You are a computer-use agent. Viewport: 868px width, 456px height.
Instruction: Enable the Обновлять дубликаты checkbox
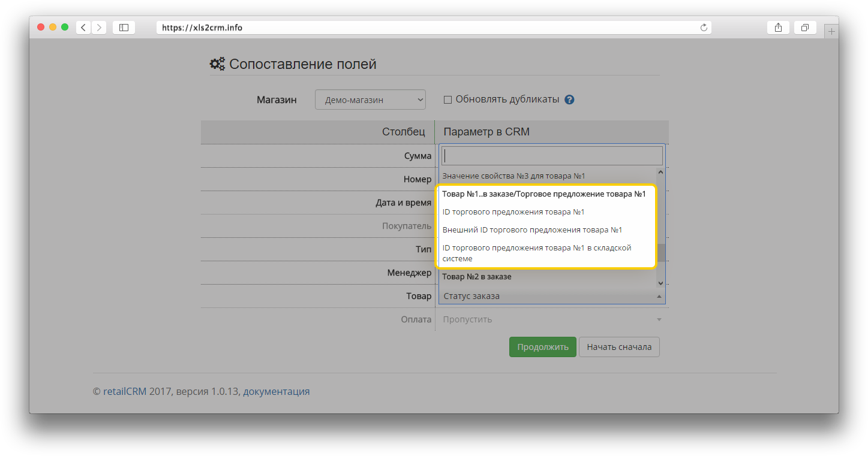coord(447,100)
